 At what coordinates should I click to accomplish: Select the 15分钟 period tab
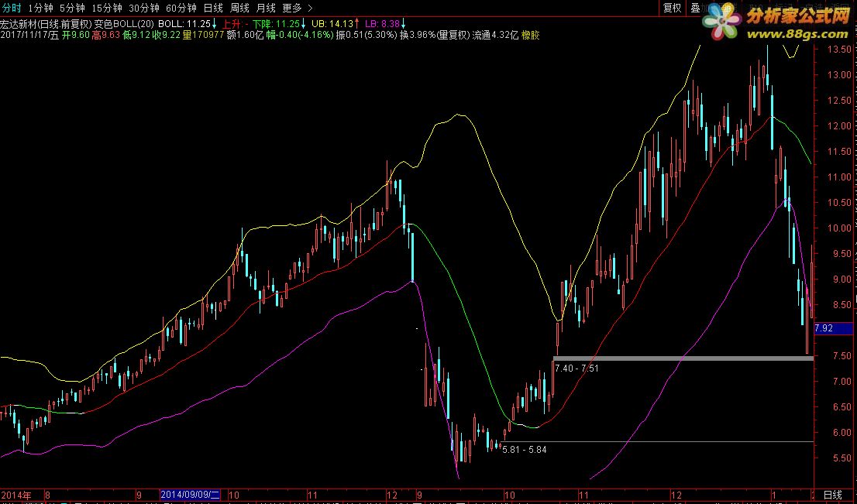click(107, 8)
